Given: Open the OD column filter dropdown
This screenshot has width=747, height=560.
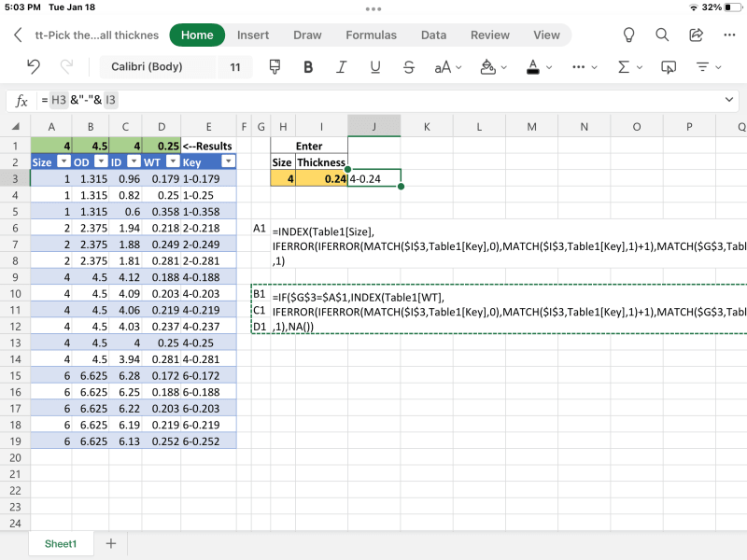Looking at the screenshot, I should tap(101, 161).
